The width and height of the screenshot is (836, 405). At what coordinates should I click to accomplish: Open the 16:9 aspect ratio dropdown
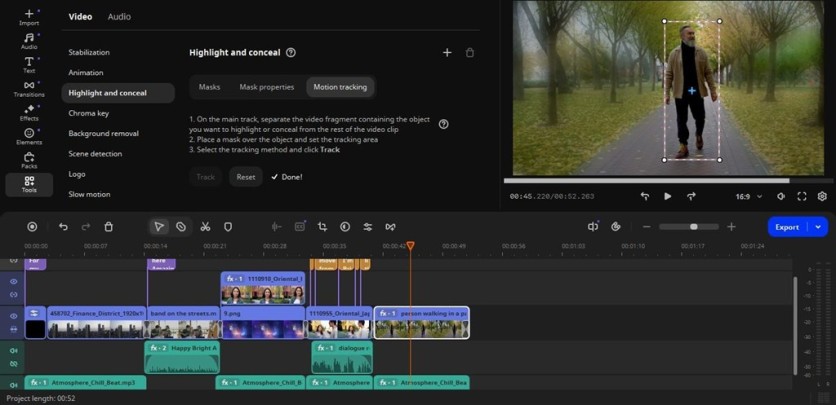tap(749, 197)
